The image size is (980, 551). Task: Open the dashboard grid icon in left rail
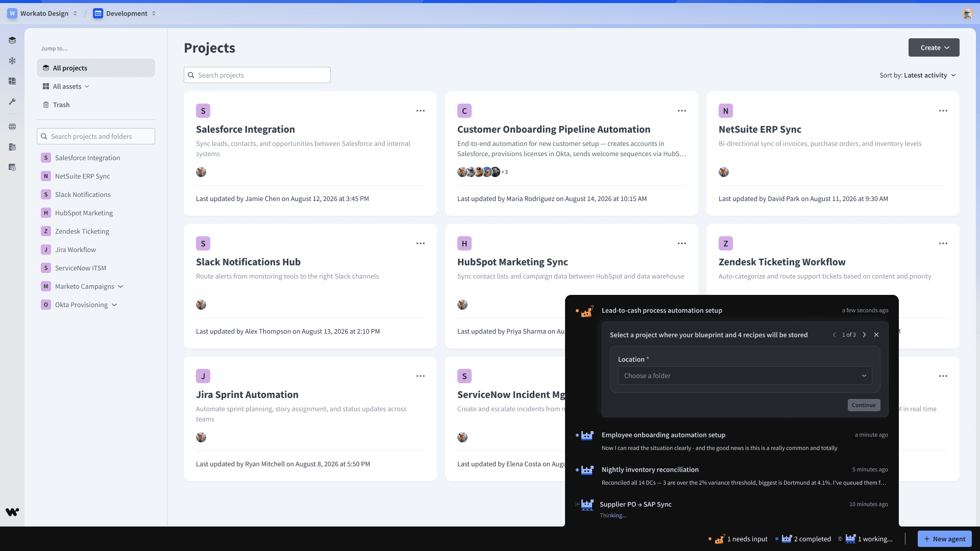tap(12, 81)
